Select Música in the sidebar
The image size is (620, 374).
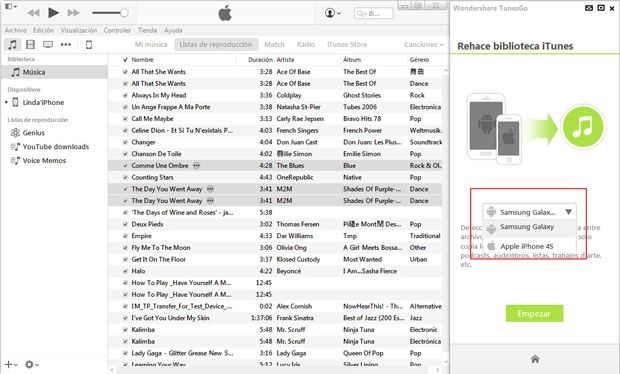click(x=54, y=72)
